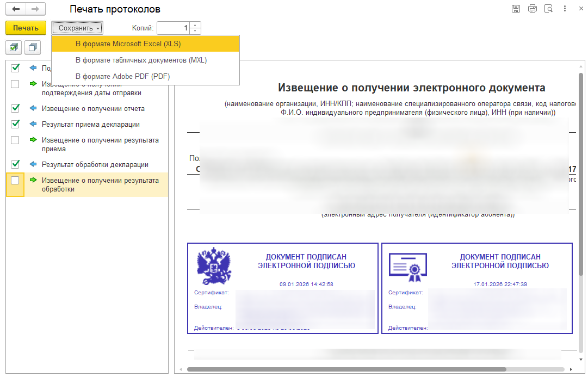
Task: Click the forward navigation arrow
Action: 35,9
